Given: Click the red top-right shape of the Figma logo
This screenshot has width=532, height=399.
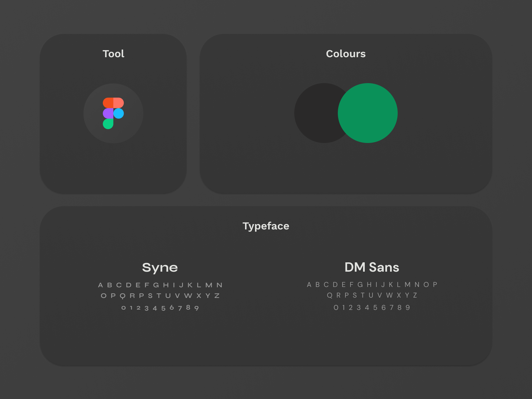Looking at the screenshot, I should 119,102.
